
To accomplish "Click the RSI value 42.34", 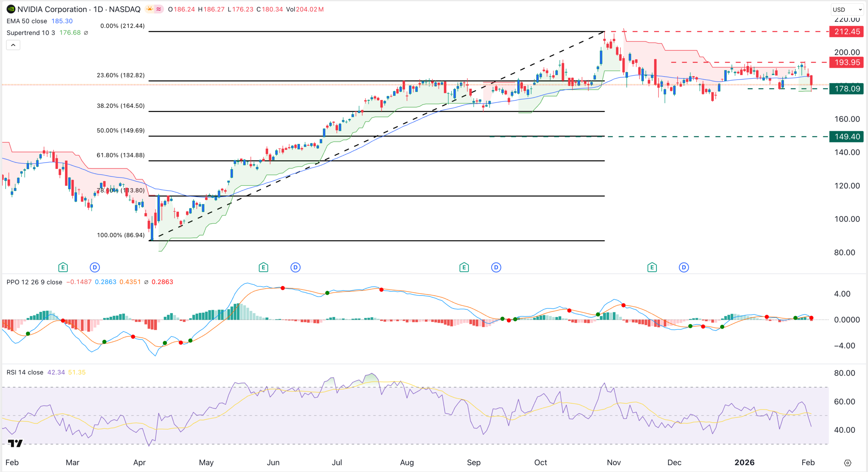I will pos(56,372).
